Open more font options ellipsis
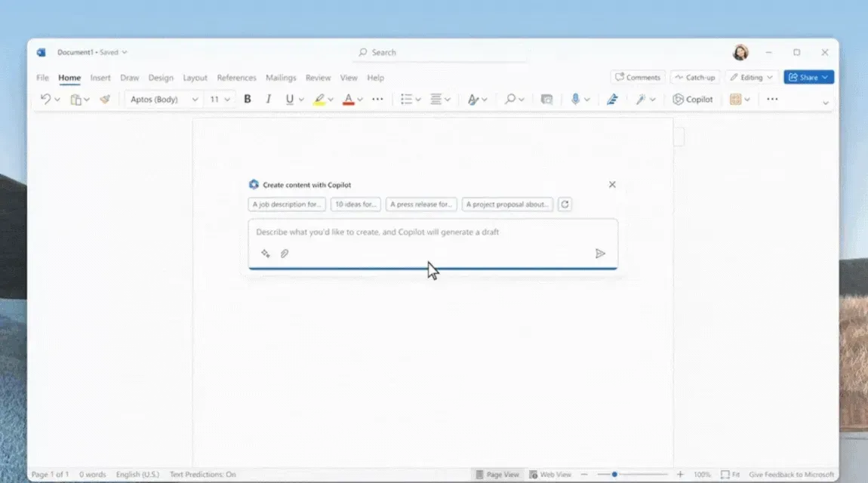The image size is (868, 483). click(377, 99)
